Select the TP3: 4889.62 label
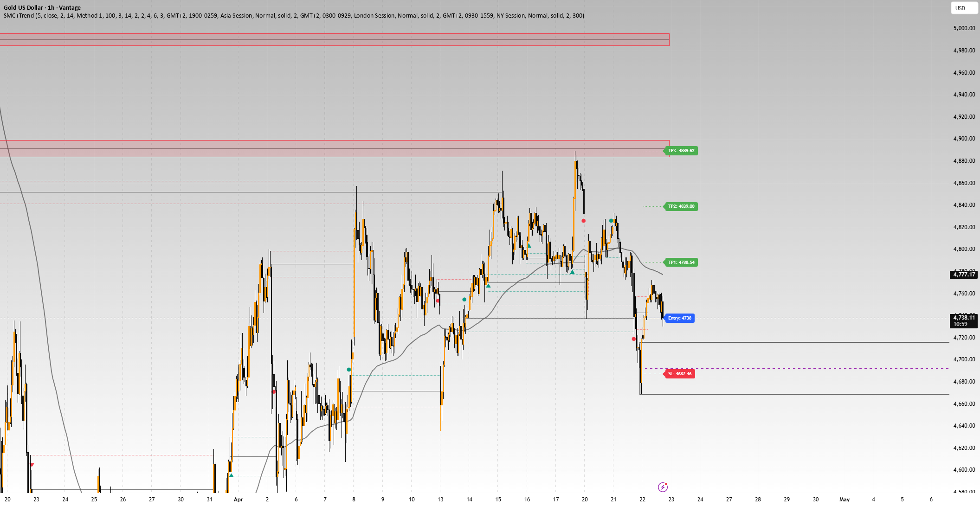This screenshot has height=506, width=980. (681, 151)
